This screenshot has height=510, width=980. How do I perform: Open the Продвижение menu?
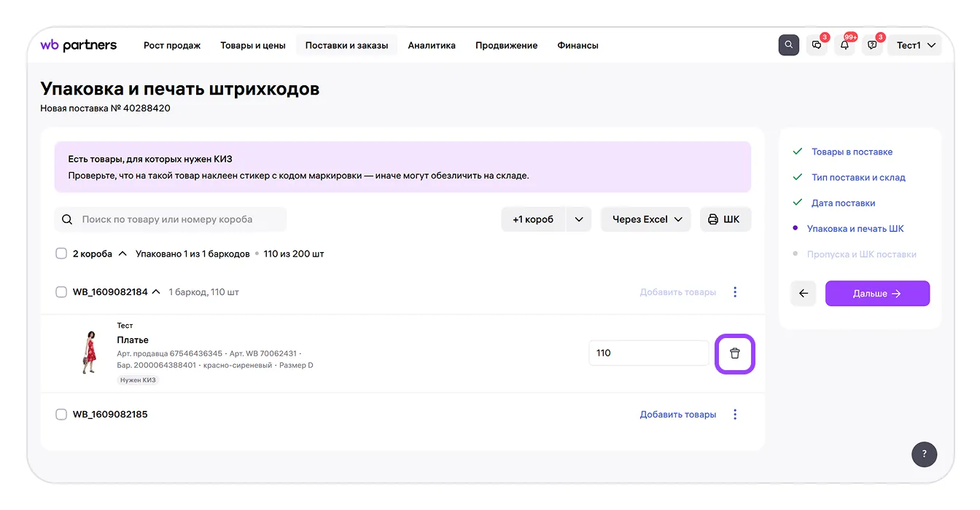(507, 45)
